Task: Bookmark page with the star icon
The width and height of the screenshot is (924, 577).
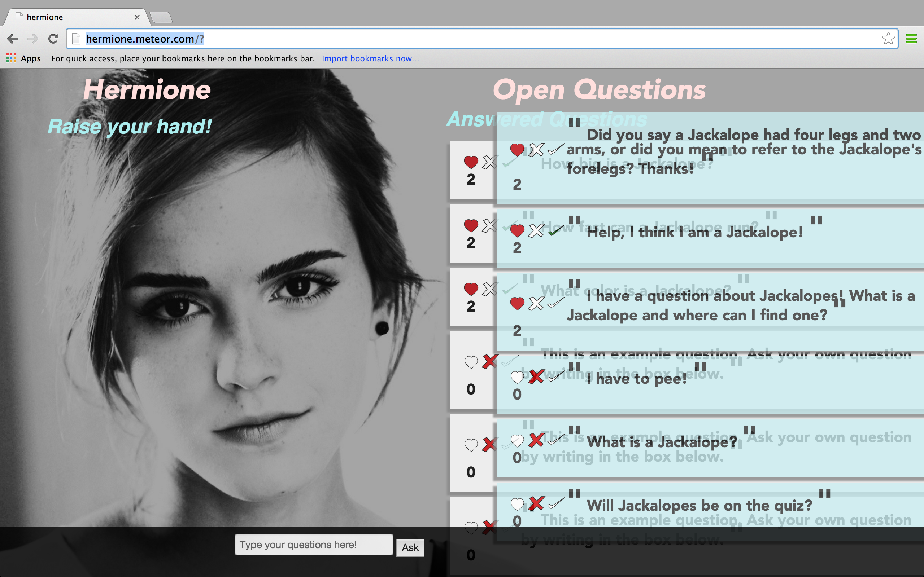Action: pyautogui.click(x=888, y=39)
